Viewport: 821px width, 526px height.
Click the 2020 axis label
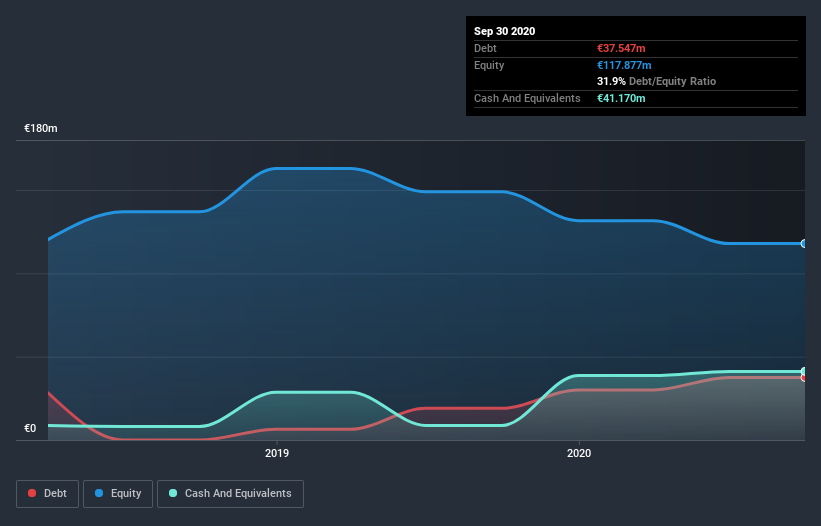tap(579, 453)
